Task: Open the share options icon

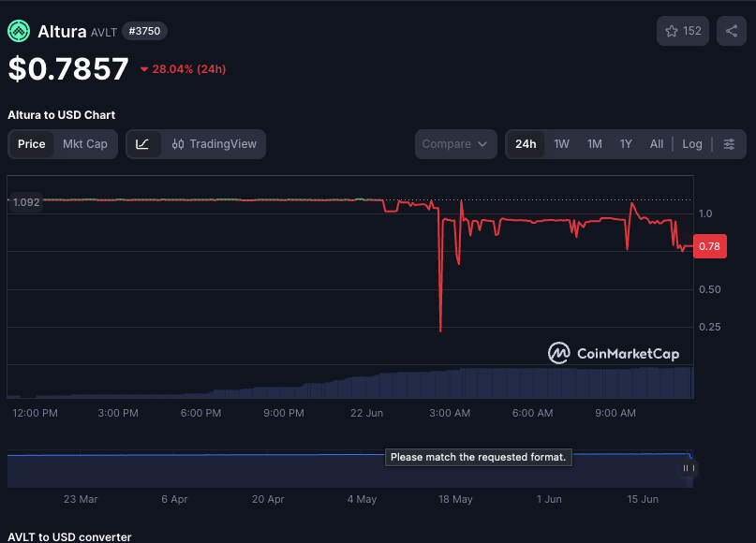Action: point(732,31)
